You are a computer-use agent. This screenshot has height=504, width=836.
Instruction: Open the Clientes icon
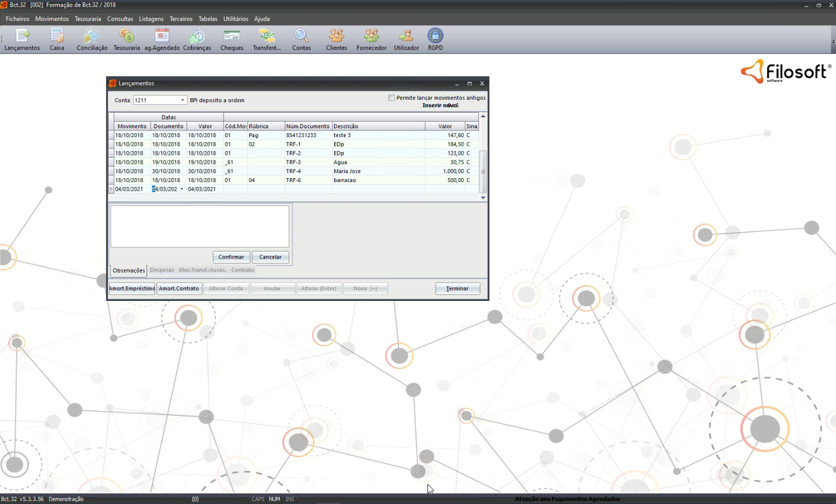click(x=336, y=39)
